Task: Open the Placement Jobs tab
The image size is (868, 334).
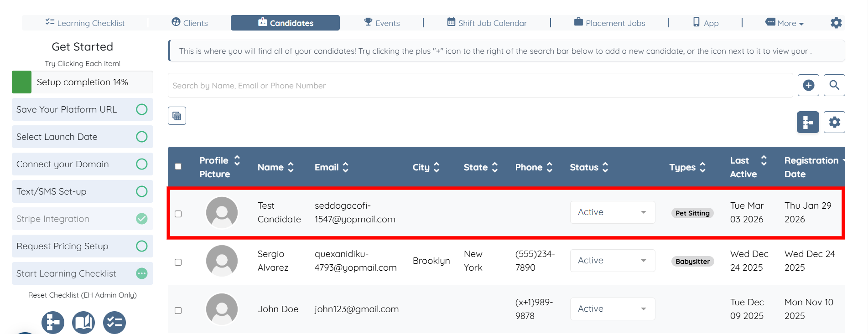Action: click(x=609, y=23)
